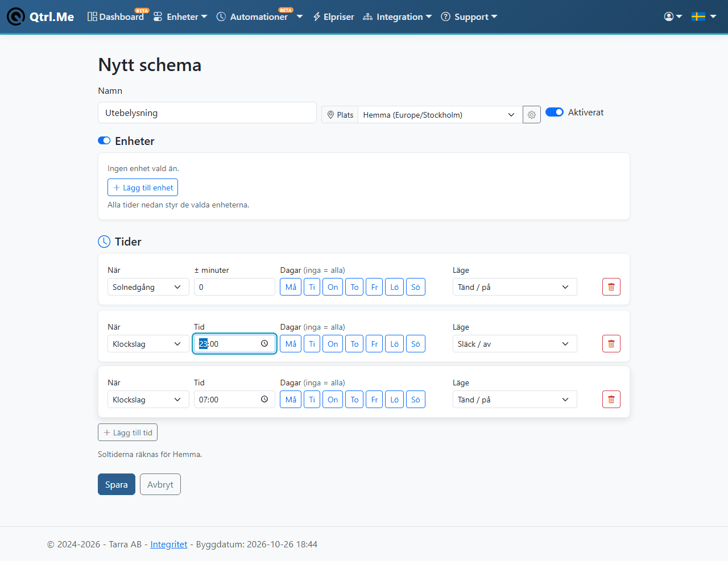Toggle Ti in the 07:00 row
Viewport: 728px width, 561px height.
point(312,400)
